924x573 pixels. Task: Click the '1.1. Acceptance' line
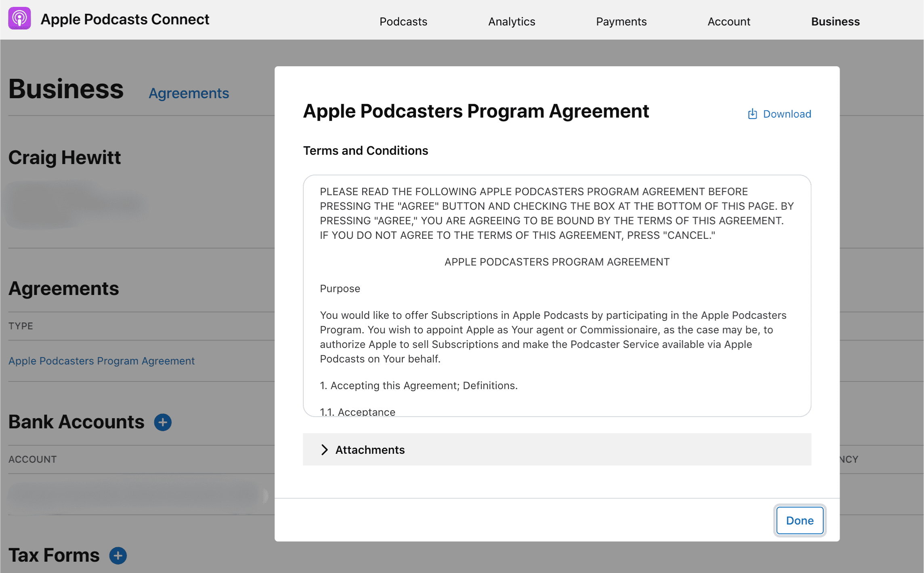357,411
